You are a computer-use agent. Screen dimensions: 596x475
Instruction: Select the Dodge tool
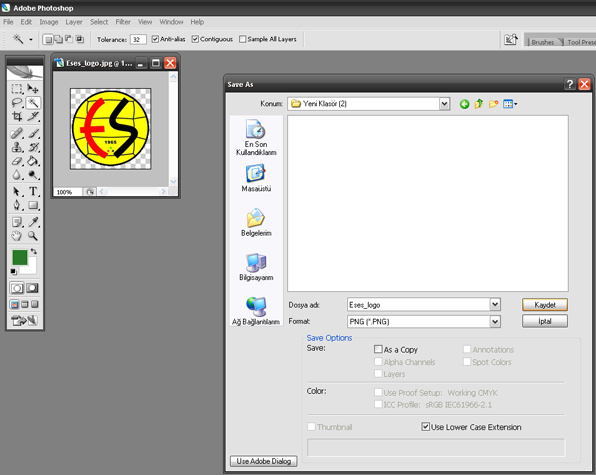pyautogui.click(x=33, y=174)
